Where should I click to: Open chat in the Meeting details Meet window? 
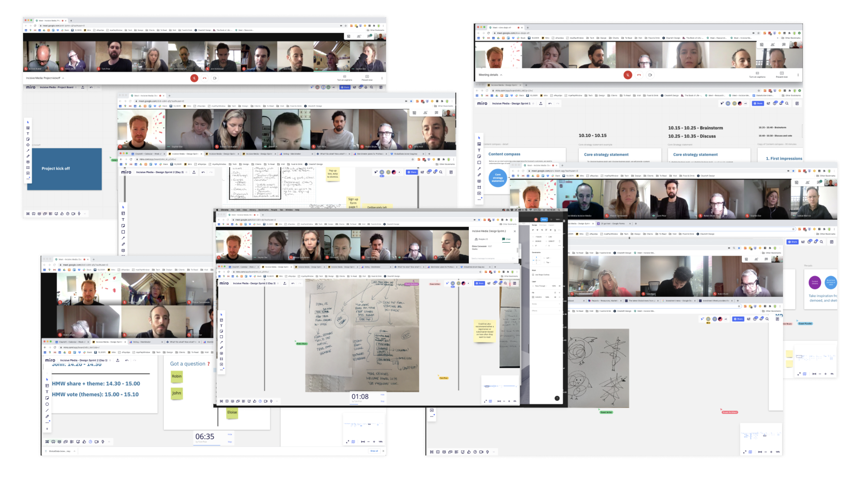[784, 45]
